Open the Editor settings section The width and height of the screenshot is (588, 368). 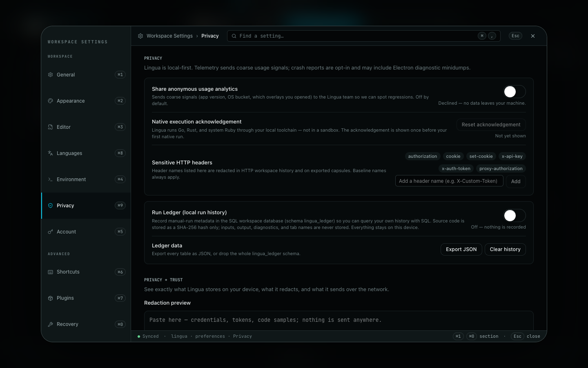pos(86,127)
